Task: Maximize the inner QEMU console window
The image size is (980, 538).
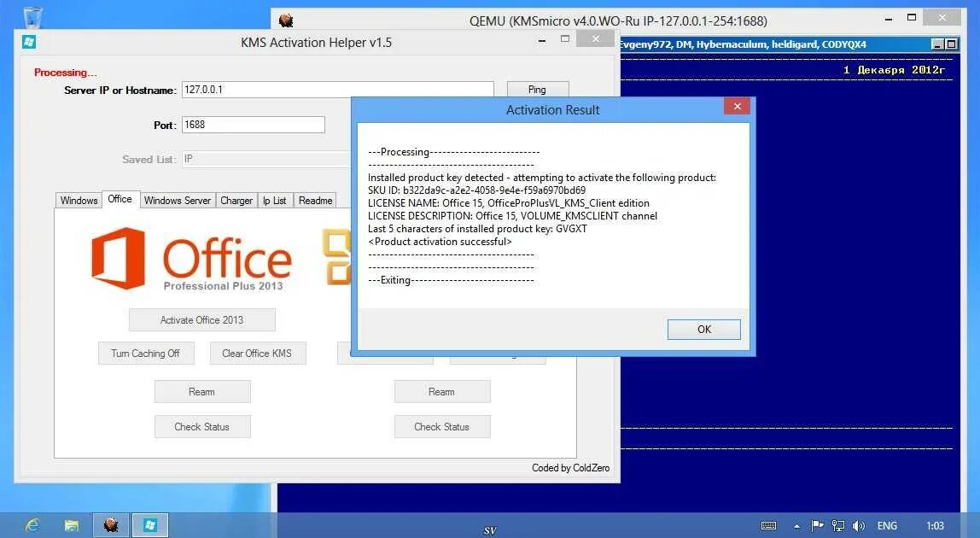Action: coord(951,44)
